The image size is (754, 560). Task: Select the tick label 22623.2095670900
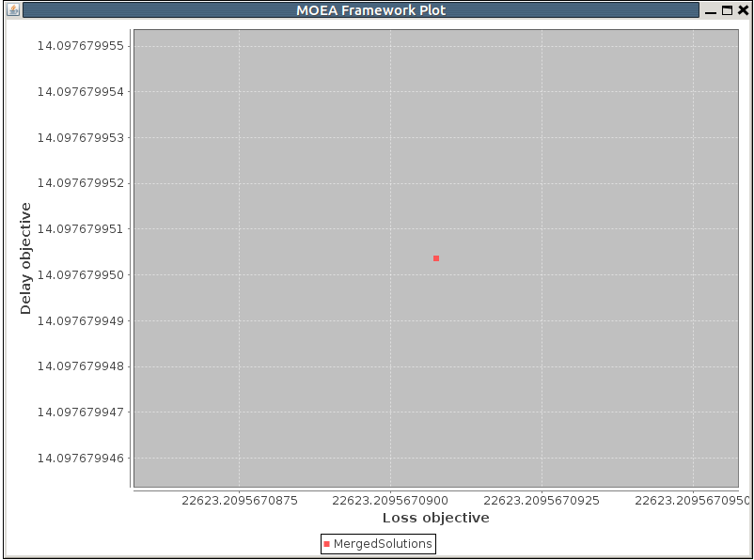[x=391, y=500]
